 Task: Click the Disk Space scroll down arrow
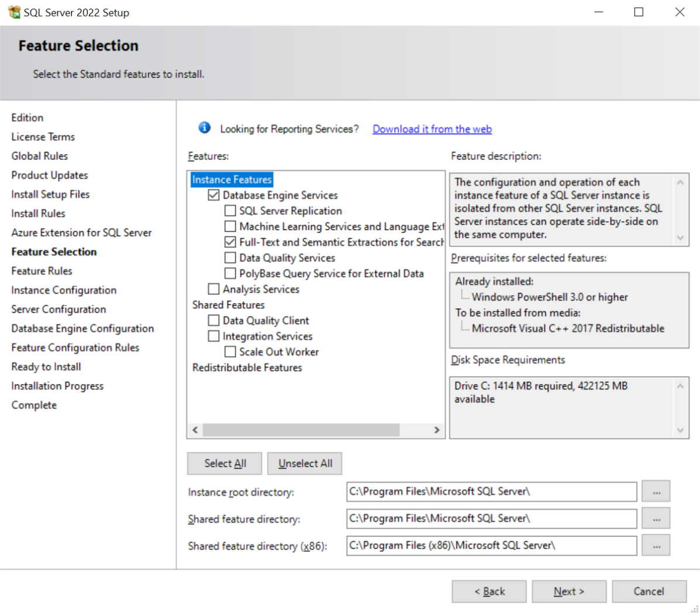pyautogui.click(x=680, y=430)
